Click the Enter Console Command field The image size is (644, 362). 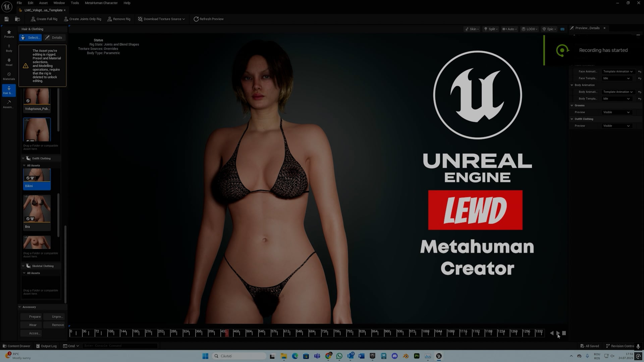tap(120, 346)
